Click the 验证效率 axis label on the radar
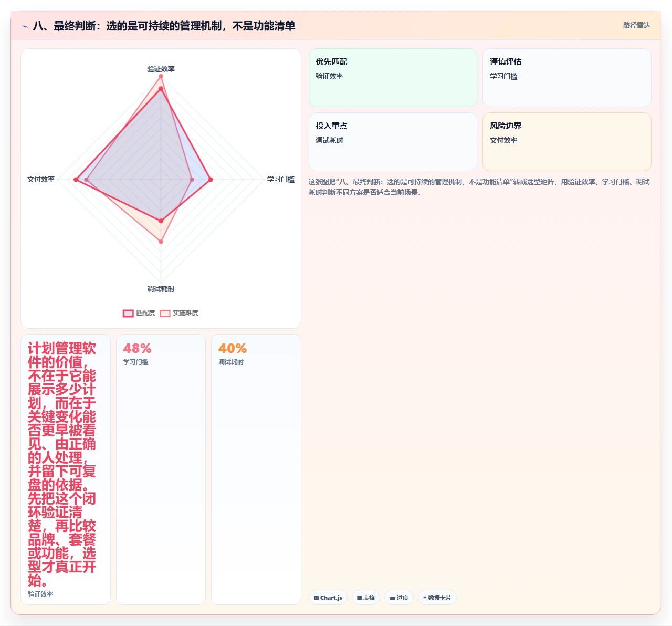Screen dimensions: 672x626 tap(161, 69)
